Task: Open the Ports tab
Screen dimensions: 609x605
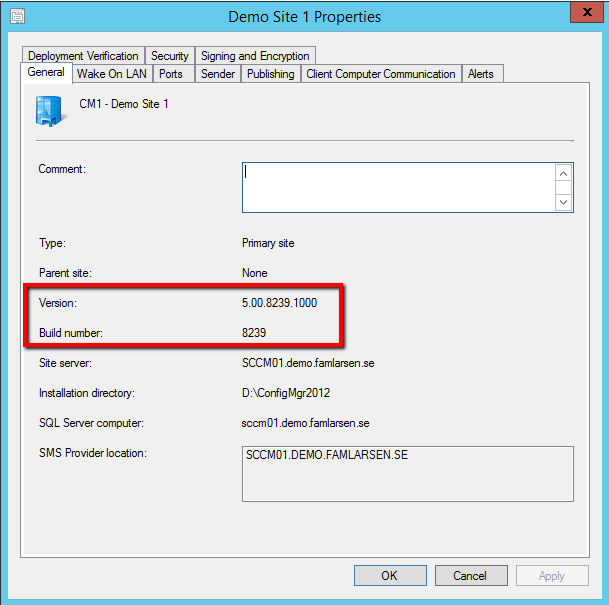Action: pos(171,74)
